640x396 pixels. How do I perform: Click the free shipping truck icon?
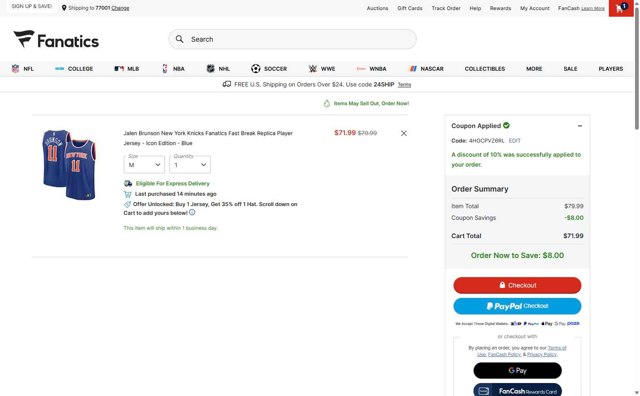pos(227,84)
